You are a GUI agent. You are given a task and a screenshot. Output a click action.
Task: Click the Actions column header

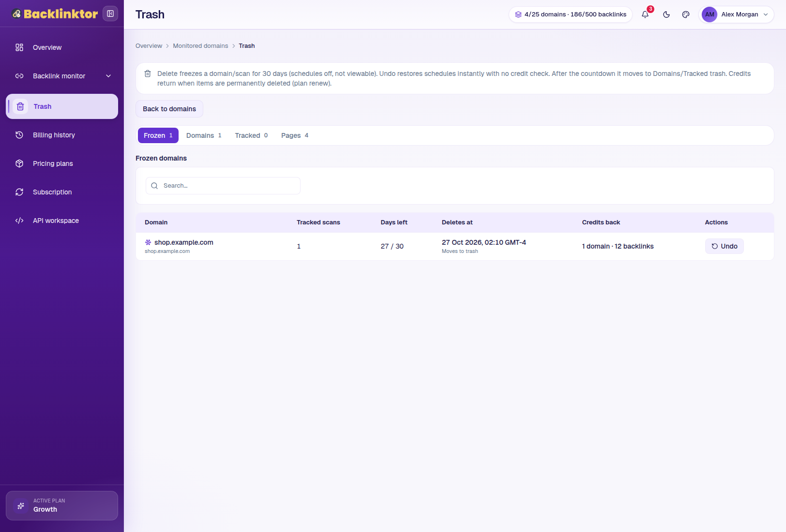(x=716, y=222)
